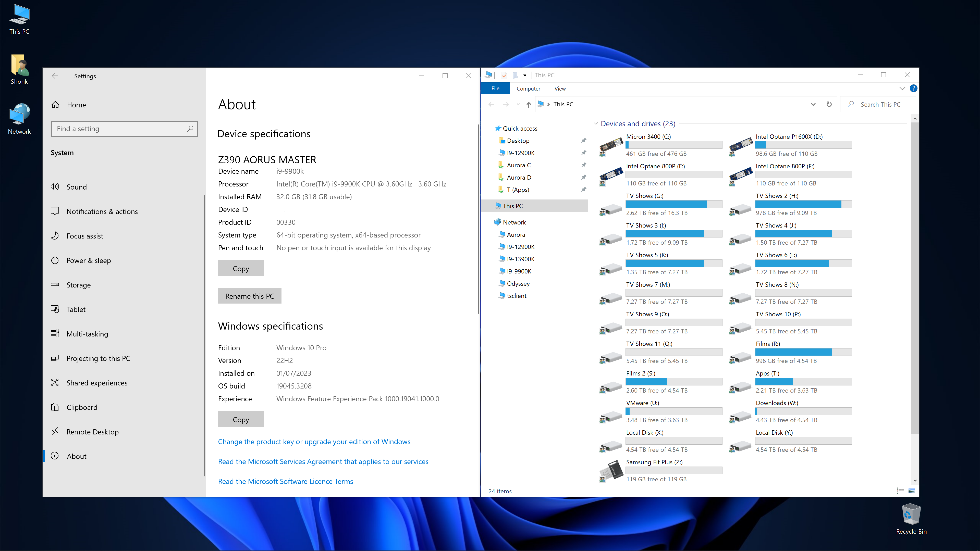Open Microsoft Services Agreement link
Image resolution: width=980 pixels, height=551 pixels.
tap(323, 461)
